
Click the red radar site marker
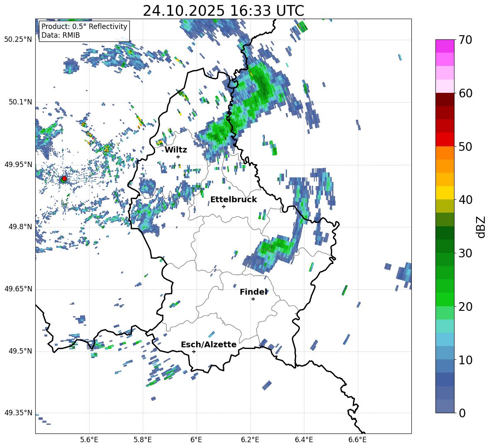point(64,178)
